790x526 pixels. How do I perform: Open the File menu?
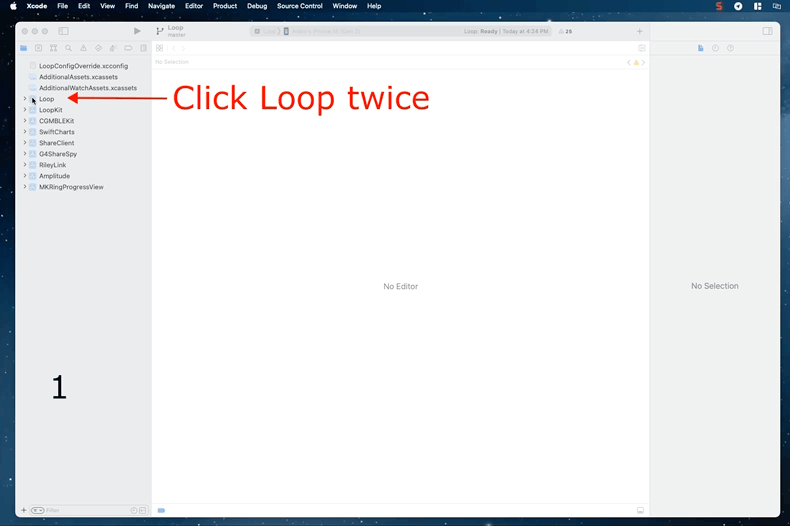pyautogui.click(x=62, y=6)
